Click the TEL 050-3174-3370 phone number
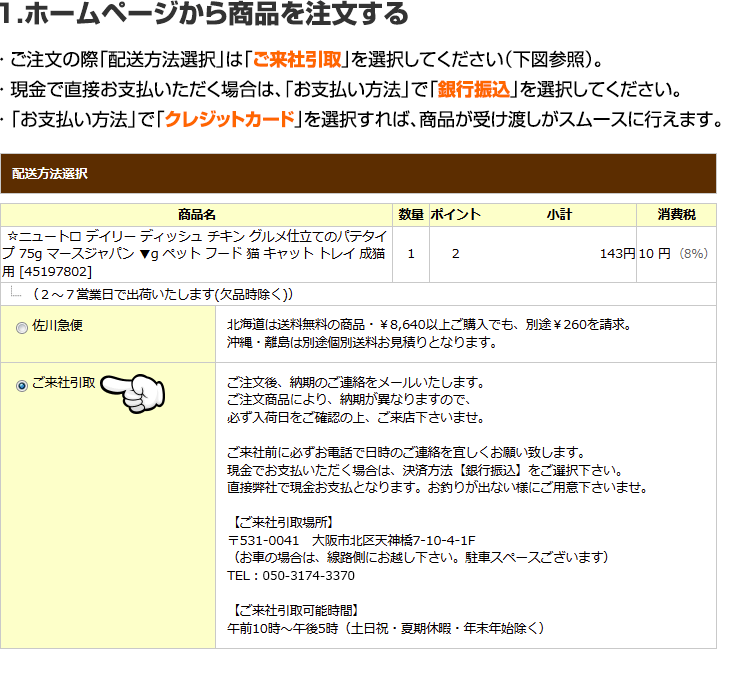 tap(291, 576)
